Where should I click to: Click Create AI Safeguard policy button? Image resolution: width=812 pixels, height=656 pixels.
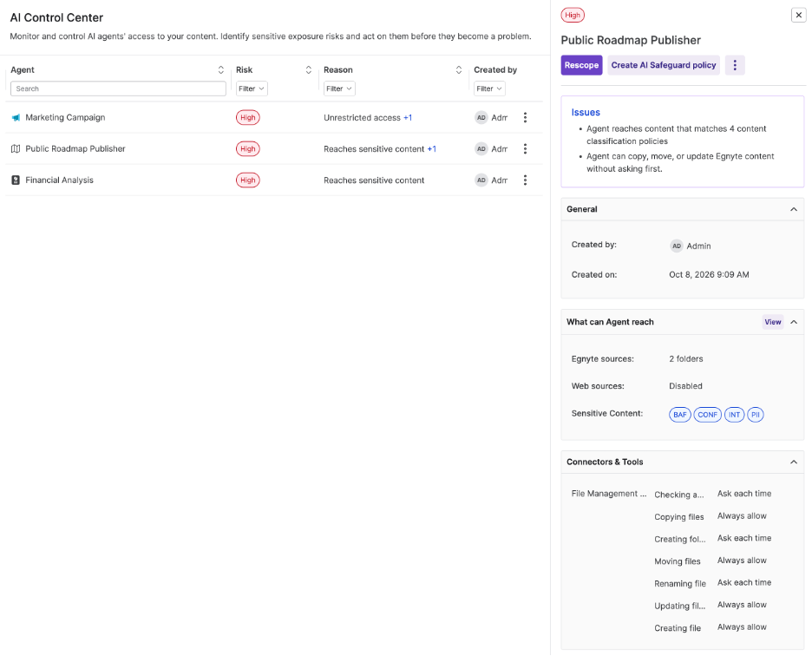(x=664, y=65)
